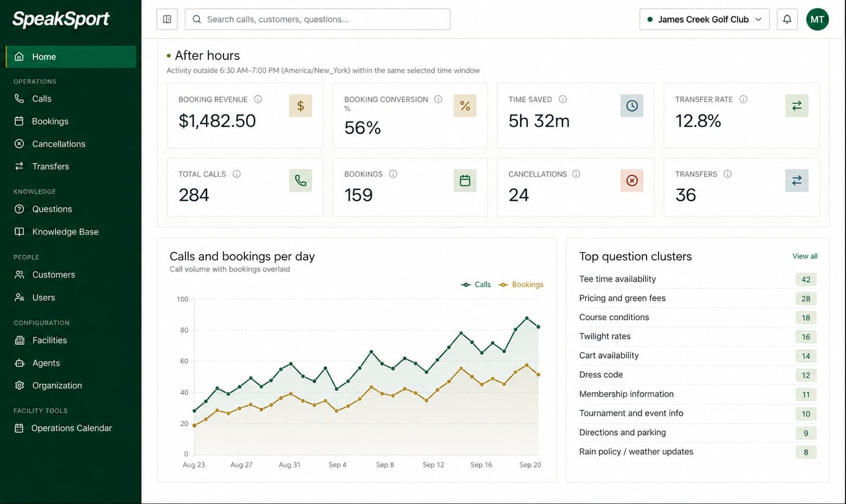Open the MT user avatar menu
The width and height of the screenshot is (846, 504).
pyautogui.click(x=817, y=19)
